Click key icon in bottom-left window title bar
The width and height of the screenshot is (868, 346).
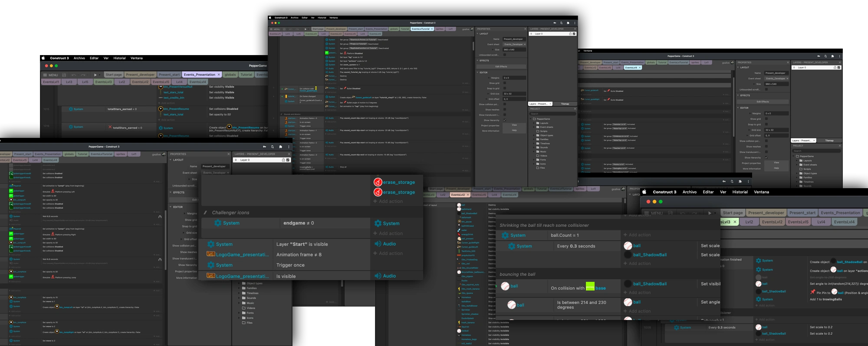[264, 147]
